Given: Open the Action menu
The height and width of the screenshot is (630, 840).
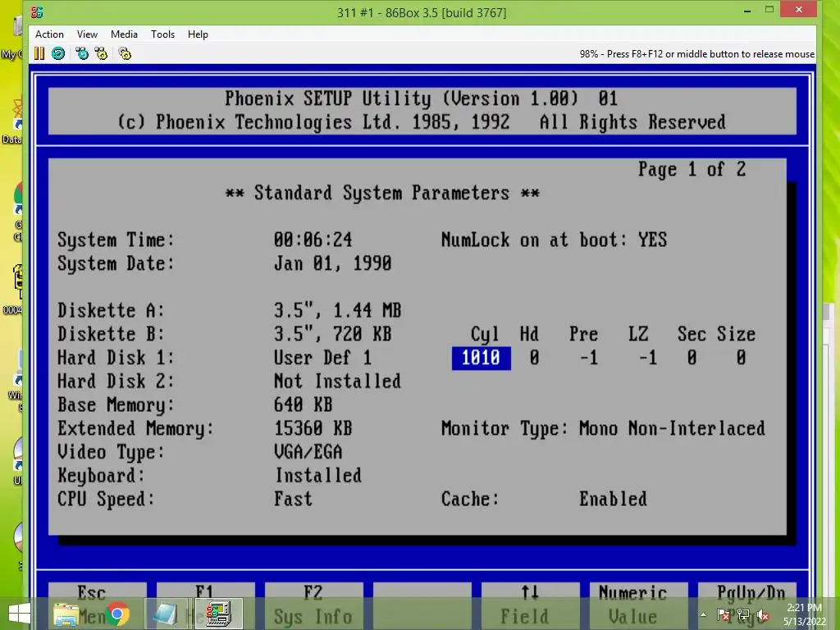Looking at the screenshot, I should [49, 34].
